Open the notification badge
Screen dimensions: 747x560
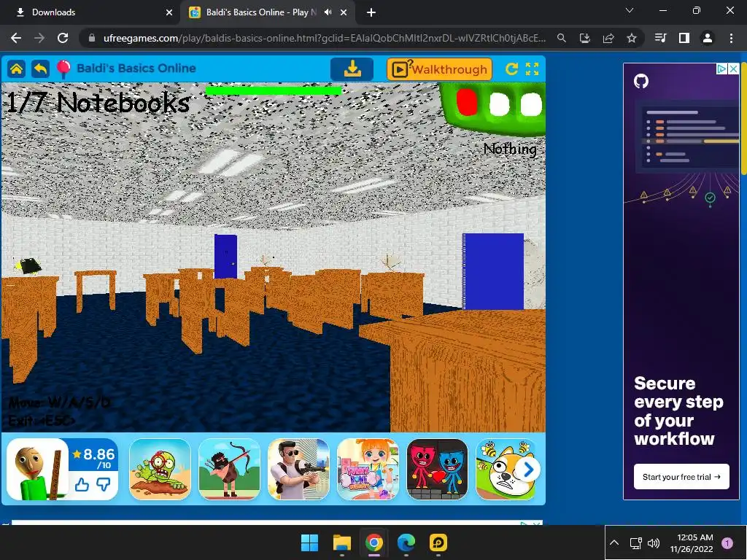727,542
